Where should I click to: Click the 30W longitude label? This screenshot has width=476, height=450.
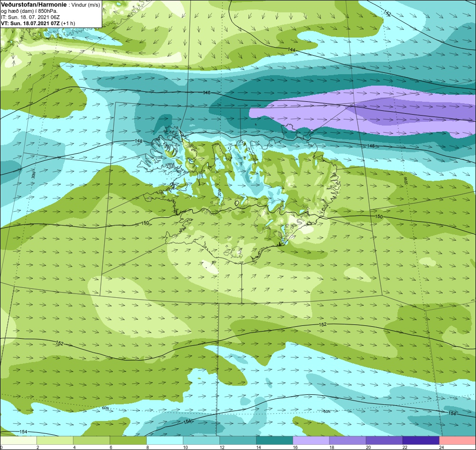click(33, 175)
